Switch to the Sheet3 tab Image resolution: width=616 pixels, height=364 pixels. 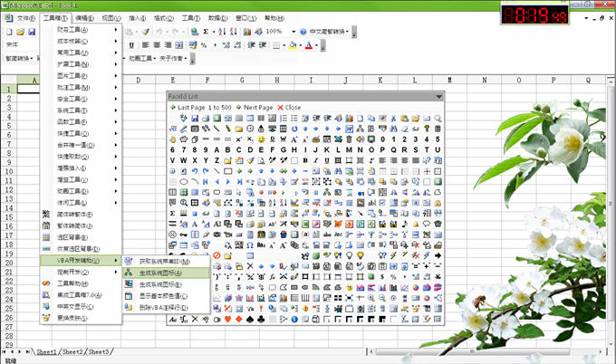pyautogui.click(x=99, y=351)
